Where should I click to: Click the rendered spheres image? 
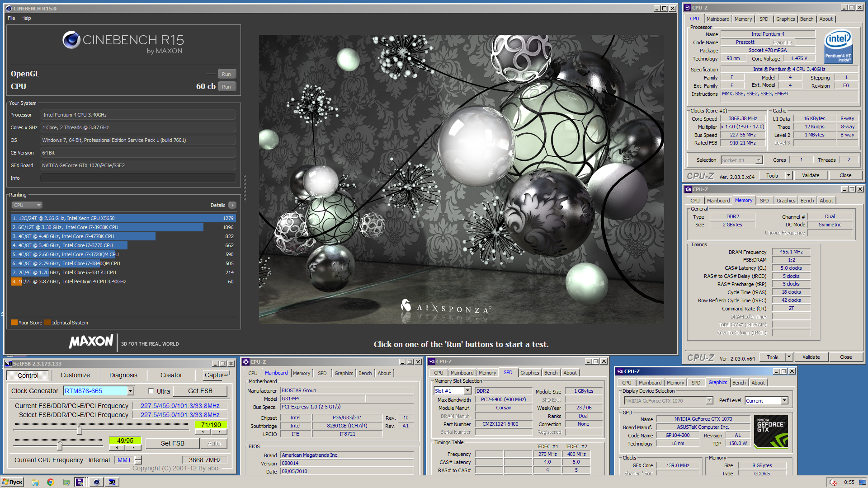[461, 179]
